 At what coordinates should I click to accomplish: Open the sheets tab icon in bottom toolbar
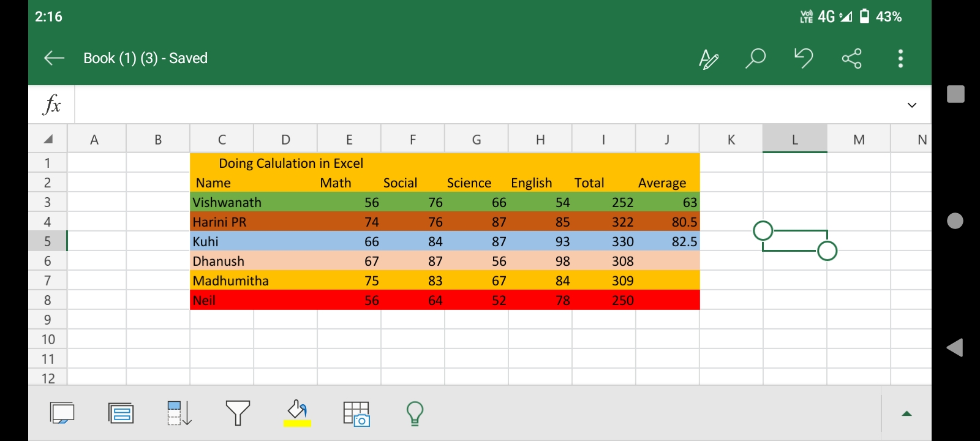(62, 413)
